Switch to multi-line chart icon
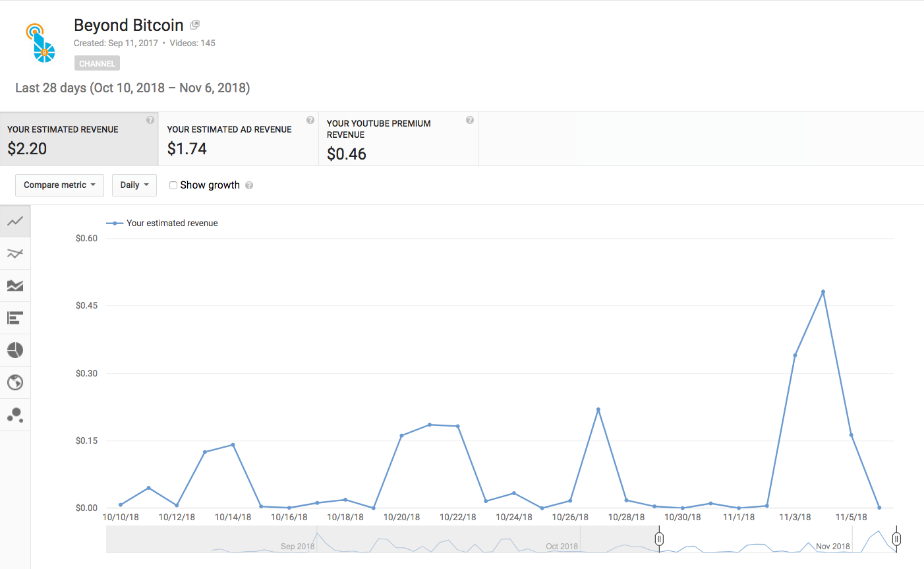Screen dimensions: 924x569 (x=15, y=253)
